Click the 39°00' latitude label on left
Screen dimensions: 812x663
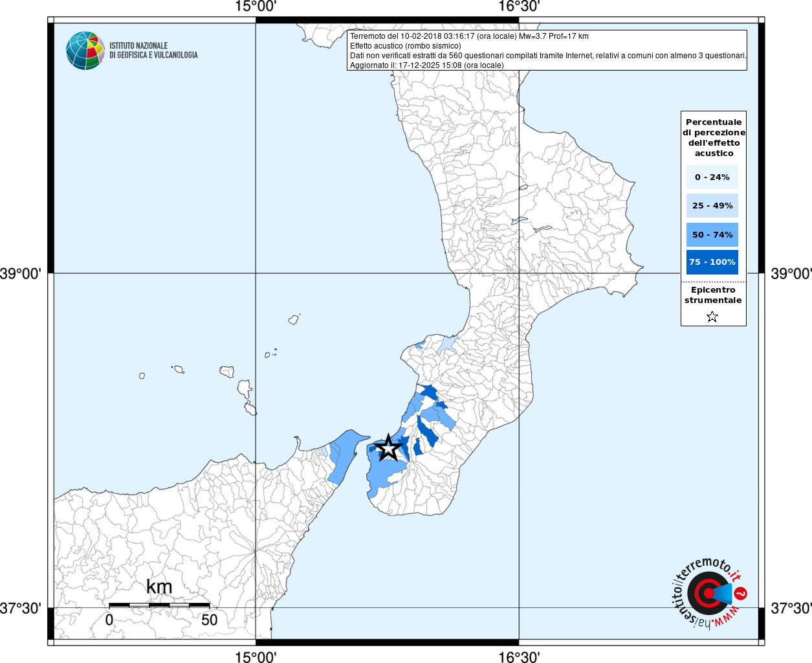[x=21, y=273]
